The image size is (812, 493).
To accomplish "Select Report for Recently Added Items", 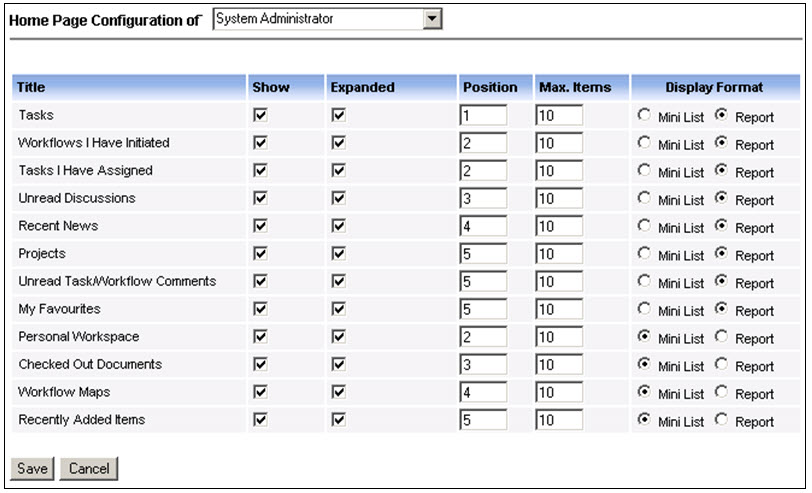I will (721, 419).
